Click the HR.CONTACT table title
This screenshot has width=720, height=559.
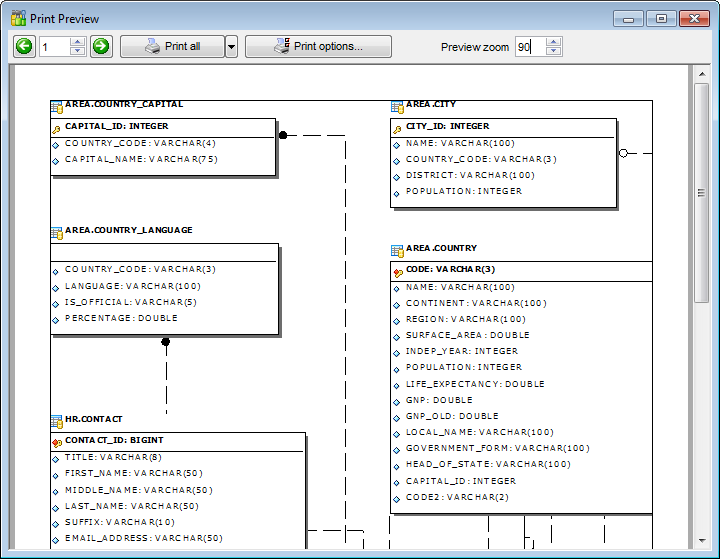click(94, 419)
